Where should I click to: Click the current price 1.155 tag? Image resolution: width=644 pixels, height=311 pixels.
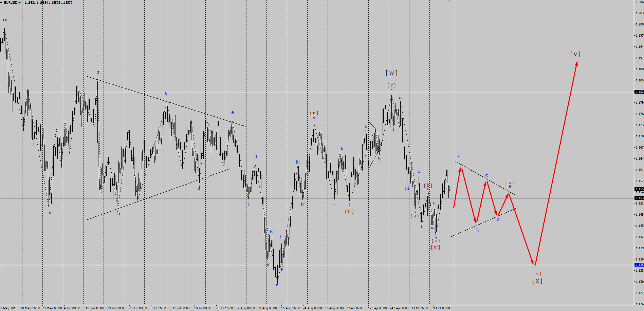coord(639,189)
